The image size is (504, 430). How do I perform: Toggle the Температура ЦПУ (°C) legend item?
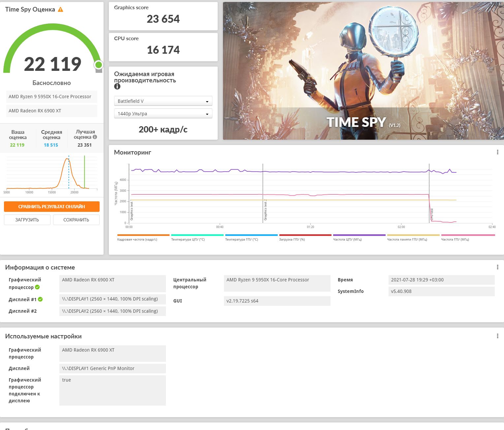(197, 238)
